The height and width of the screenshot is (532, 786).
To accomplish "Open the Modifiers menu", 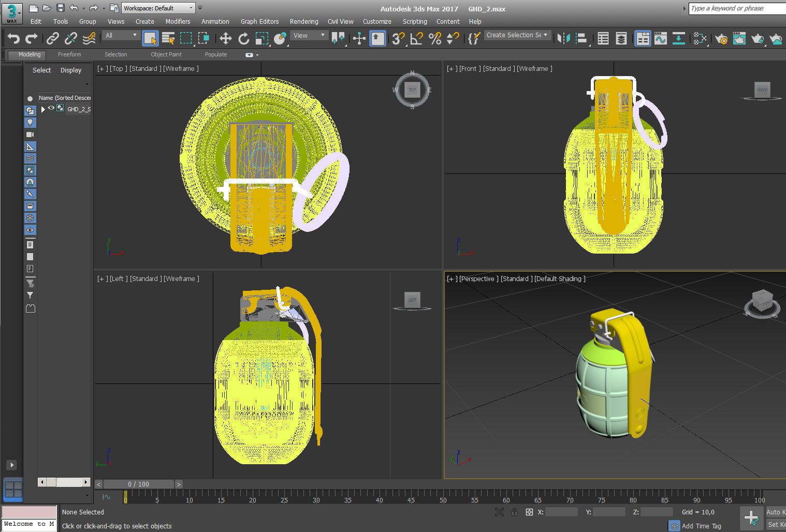I will coord(178,21).
